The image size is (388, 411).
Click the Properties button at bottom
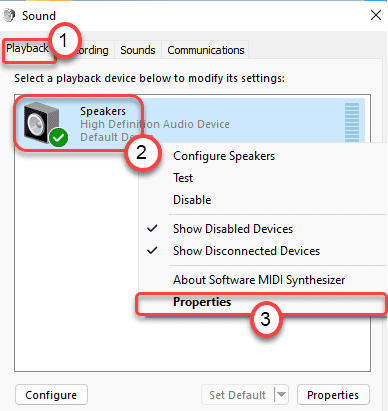pos(333,395)
